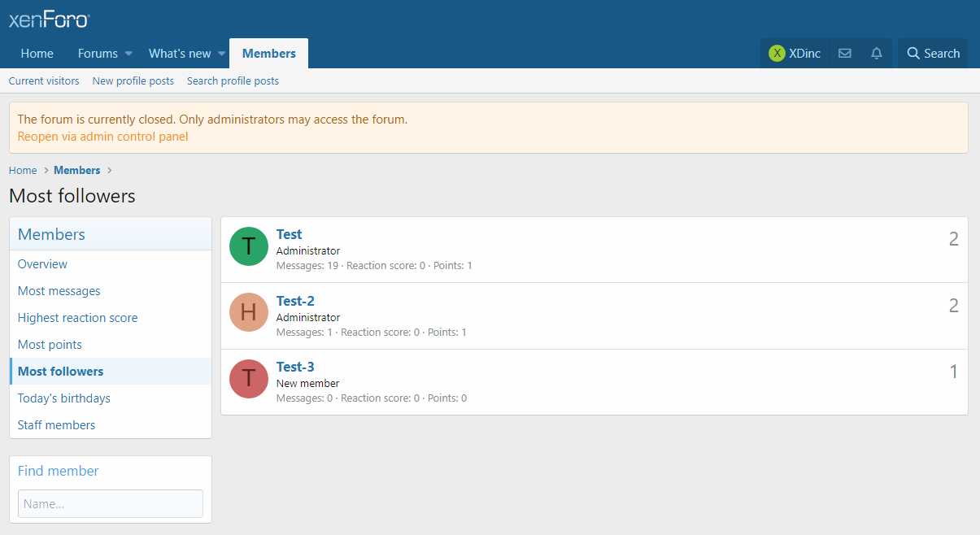Viewport: 980px width, 535px height.
Task: Open the conversations envelope icon
Action: pos(845,54)
